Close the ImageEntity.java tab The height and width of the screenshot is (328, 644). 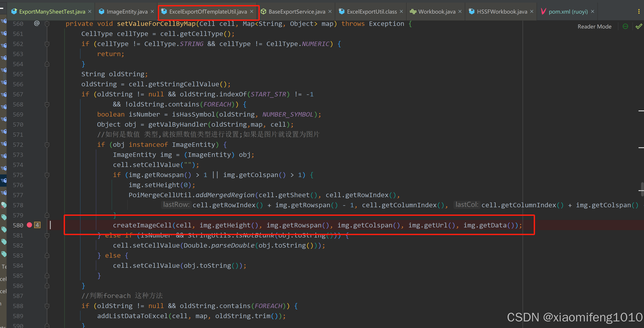152,12
